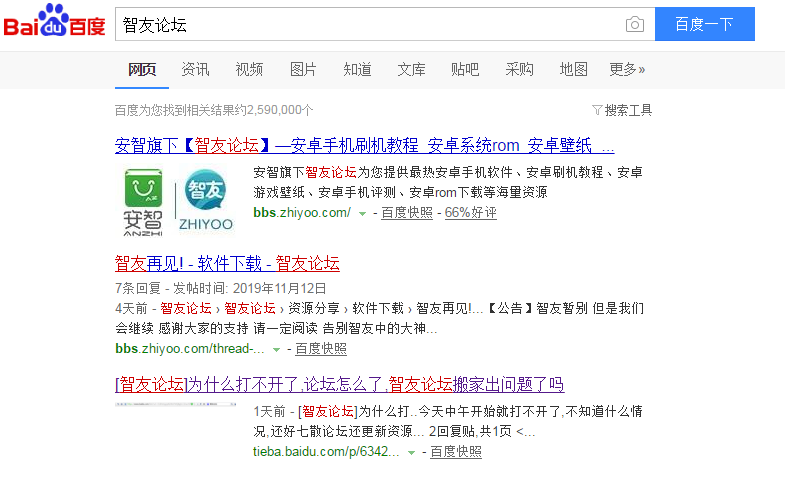
Task: Open 百度快照 for bbs.zhiyoo.com/ result
Action: 407,213
